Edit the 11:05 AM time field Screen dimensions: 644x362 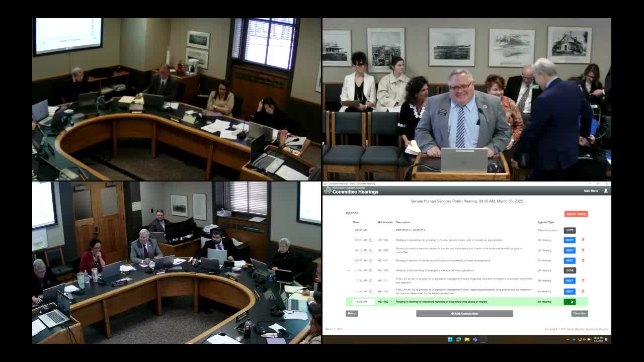tap(363, 302)
